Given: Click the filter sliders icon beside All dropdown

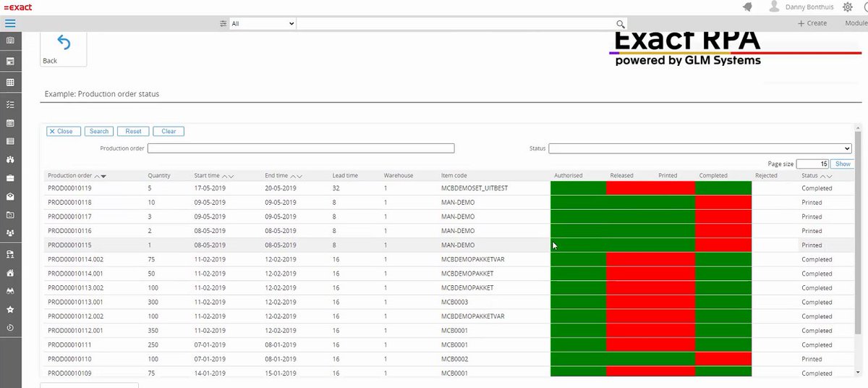Looking at the screenshot, I should (224, 24).
